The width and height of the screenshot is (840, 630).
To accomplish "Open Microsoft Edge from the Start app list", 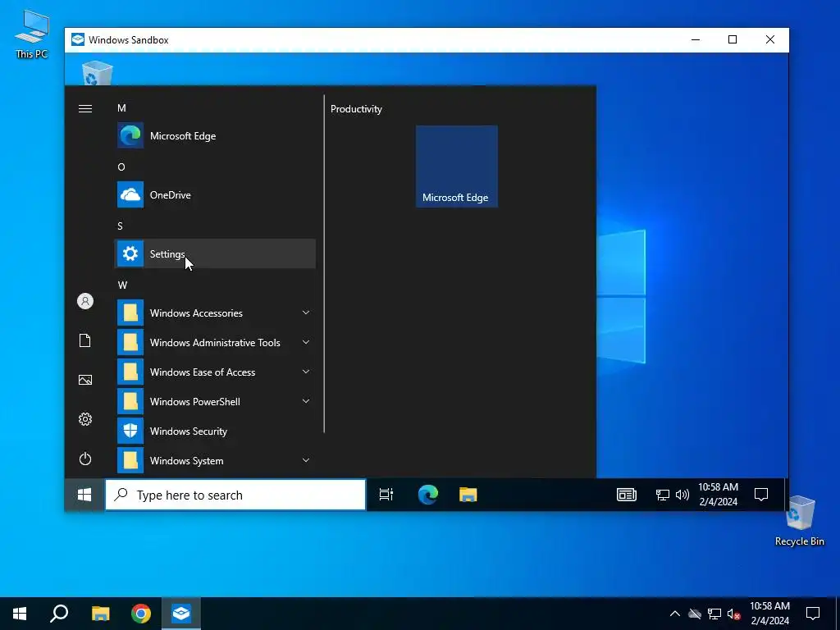I will 214,136.
